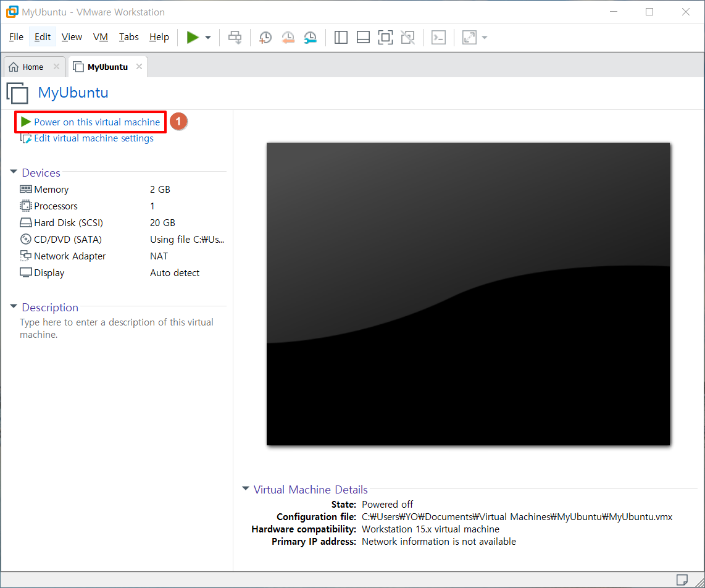Click the Network Adapter icon
This screenshot has width=705, height=588.
(x=26, y=256)
